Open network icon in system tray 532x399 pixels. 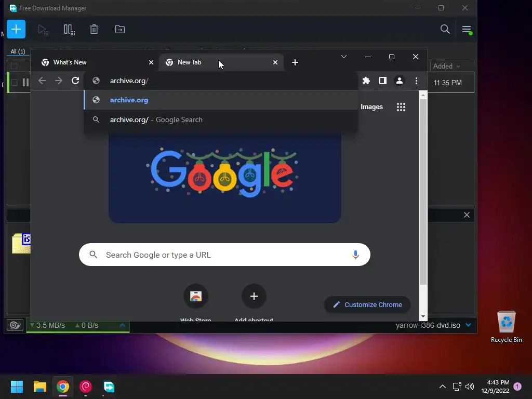tap(457, 387)
